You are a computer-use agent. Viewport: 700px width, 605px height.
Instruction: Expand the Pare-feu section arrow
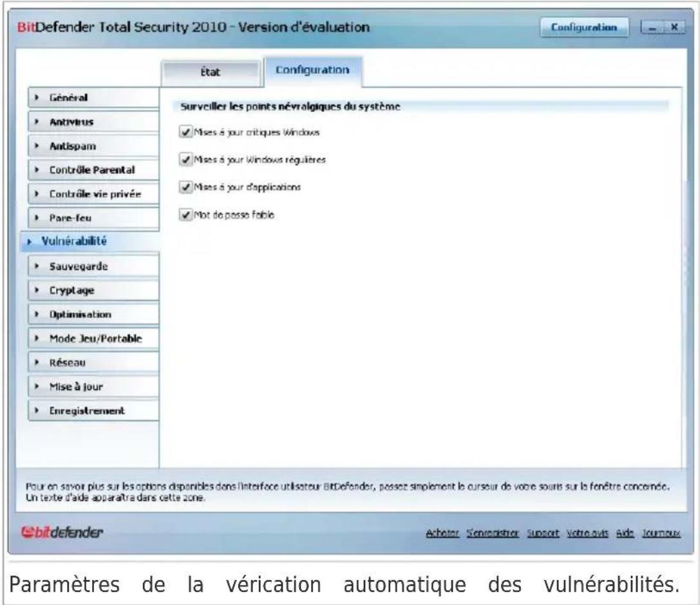click(x=37, y=218)
